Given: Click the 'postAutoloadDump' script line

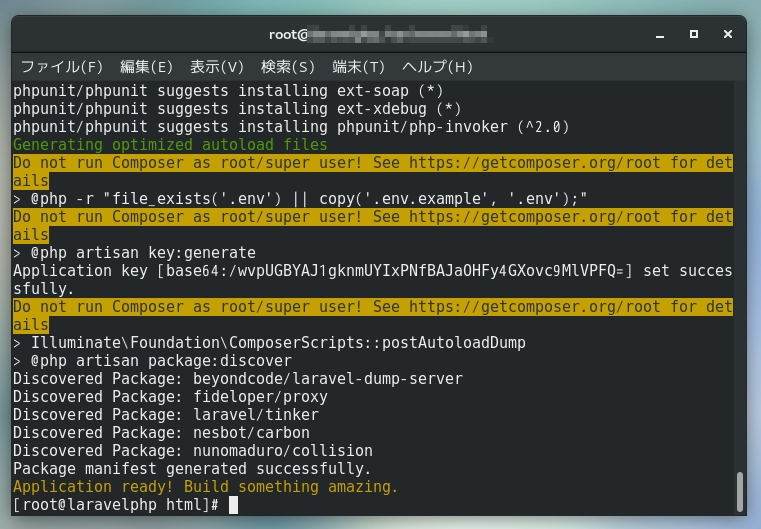Looking at the screenshot, I should pyautogui.click(x=269, y=343).
